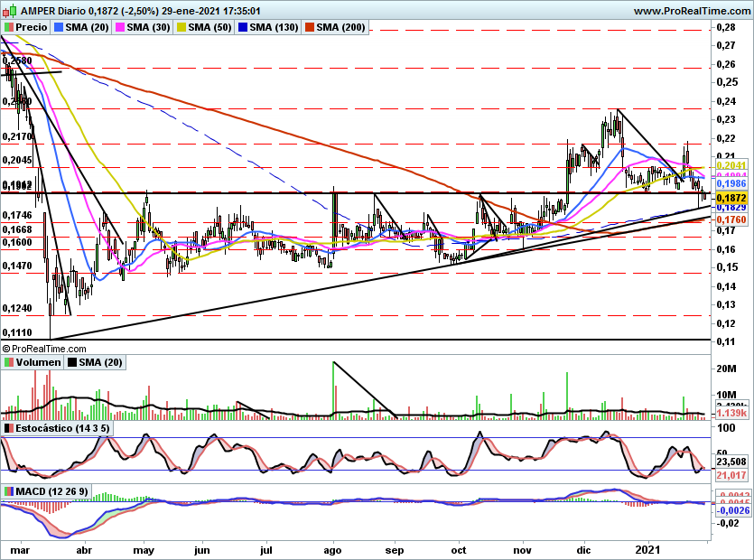Click the ago month on time axis
This screenshot has width=754, height=560.
pos(332,550)
